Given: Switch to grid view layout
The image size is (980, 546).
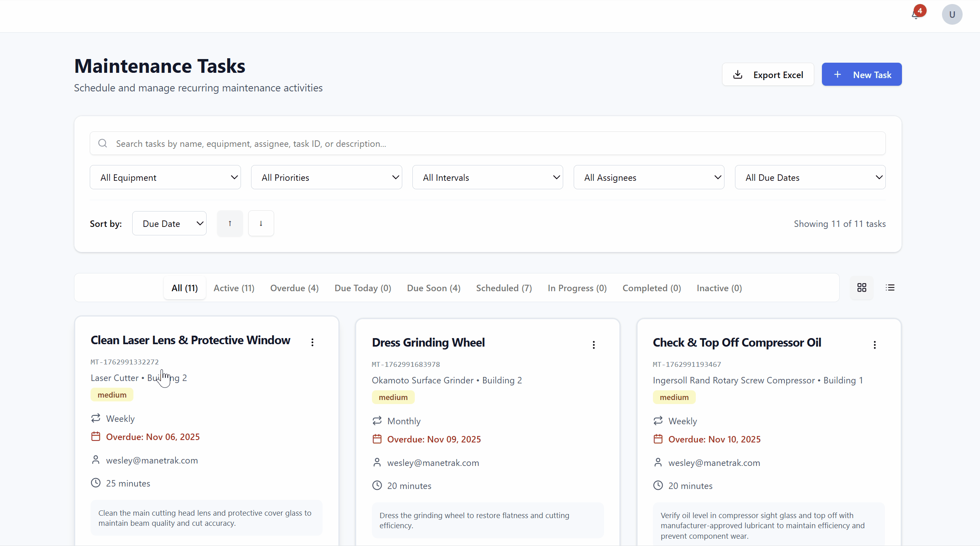Looking at the screenshot, I should click(x=862, y=288).
